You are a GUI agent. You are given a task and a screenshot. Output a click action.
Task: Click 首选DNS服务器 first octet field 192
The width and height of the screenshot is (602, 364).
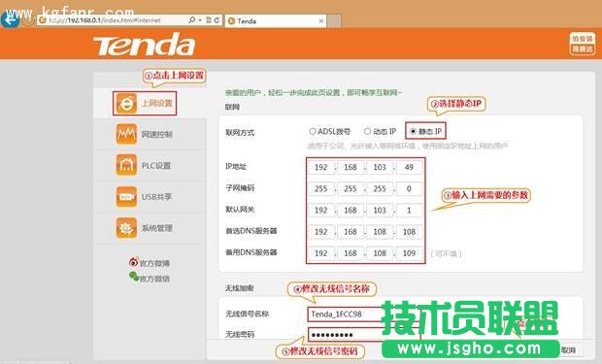pos(321,232)
